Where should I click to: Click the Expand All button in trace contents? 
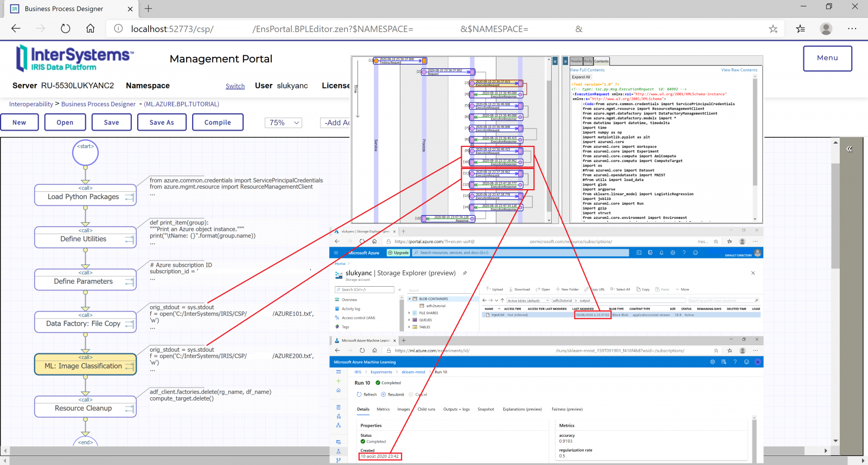(581, 77)
